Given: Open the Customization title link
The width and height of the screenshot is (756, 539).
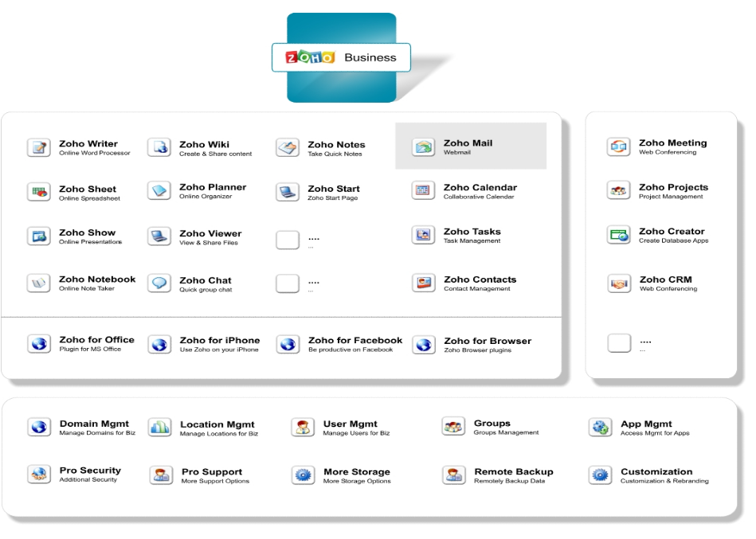Looking at the screenshot, I should pyautogui.click(x=656, y=471).
